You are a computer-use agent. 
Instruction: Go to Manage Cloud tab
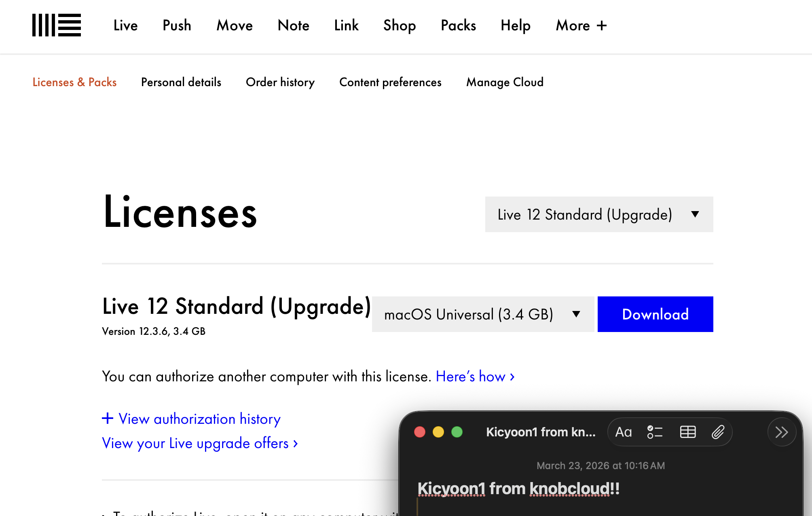(x=505, y=82)
